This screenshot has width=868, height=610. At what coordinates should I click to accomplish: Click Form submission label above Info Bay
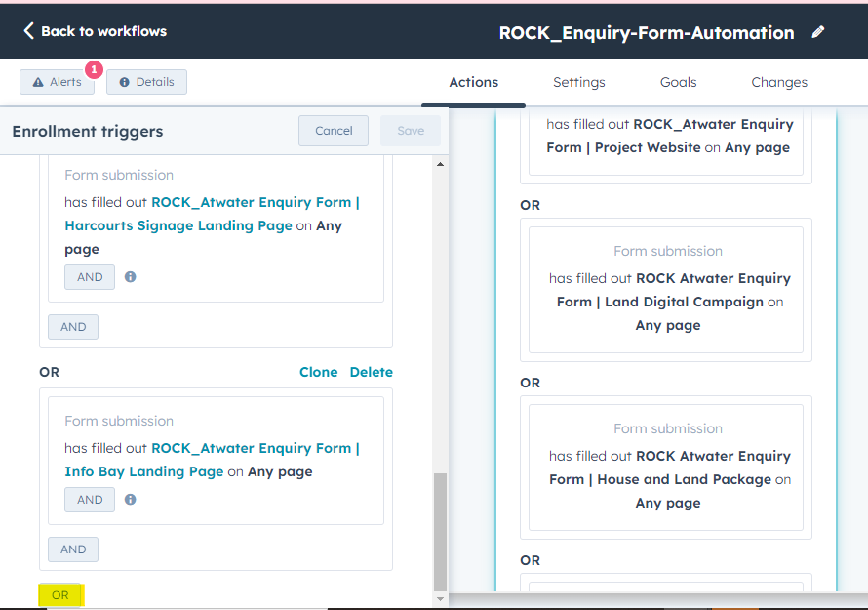coord(119,421)
